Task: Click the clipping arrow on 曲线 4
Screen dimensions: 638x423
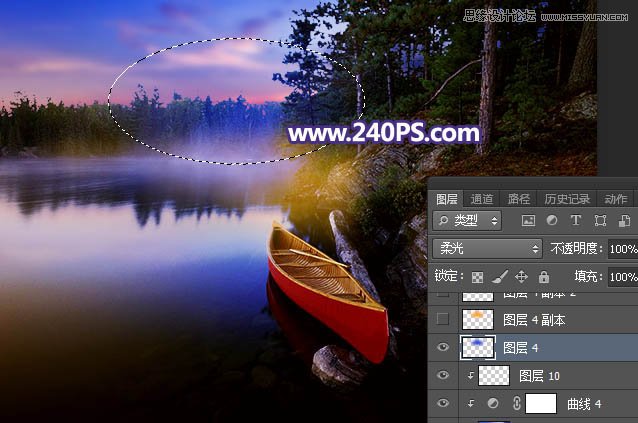Action: pyautogui.click(x=470, y=403)
